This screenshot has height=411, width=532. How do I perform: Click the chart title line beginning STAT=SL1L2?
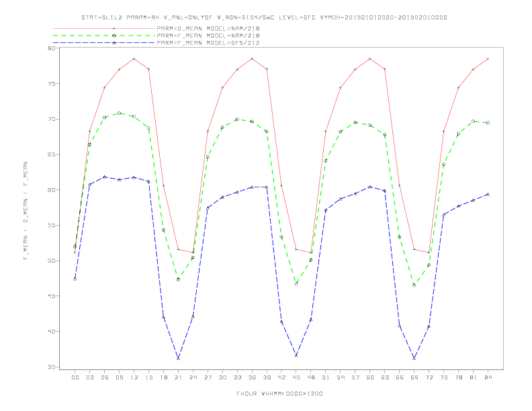[x=264, y=17]
